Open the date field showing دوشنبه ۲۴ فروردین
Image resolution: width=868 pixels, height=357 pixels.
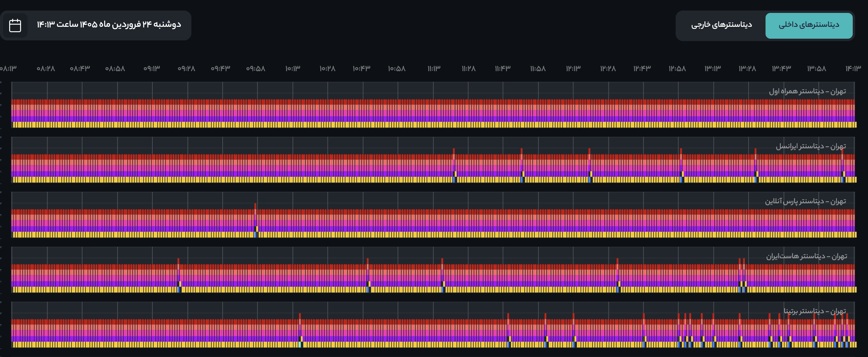(x=109, y=25)
